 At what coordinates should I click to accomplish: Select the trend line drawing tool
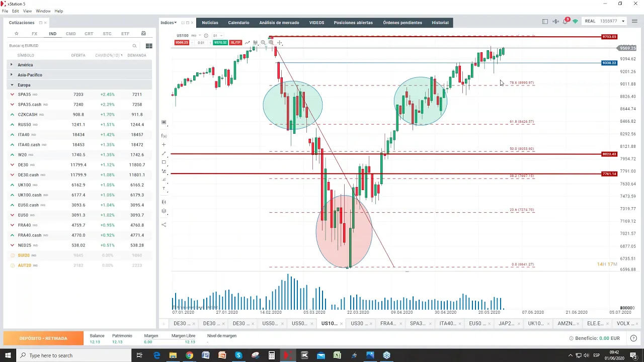tap(164, 153)
